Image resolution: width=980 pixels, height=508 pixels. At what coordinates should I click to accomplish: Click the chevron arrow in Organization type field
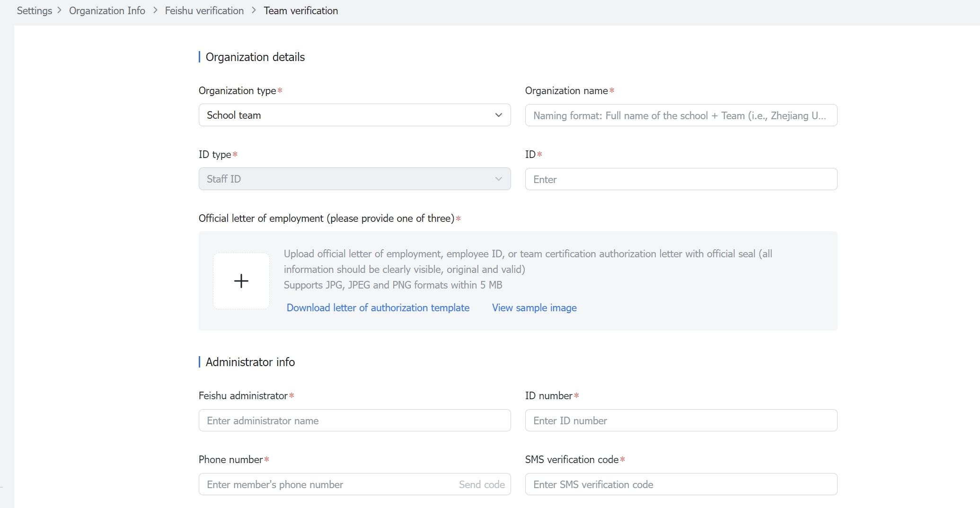[x=498, y=115]
